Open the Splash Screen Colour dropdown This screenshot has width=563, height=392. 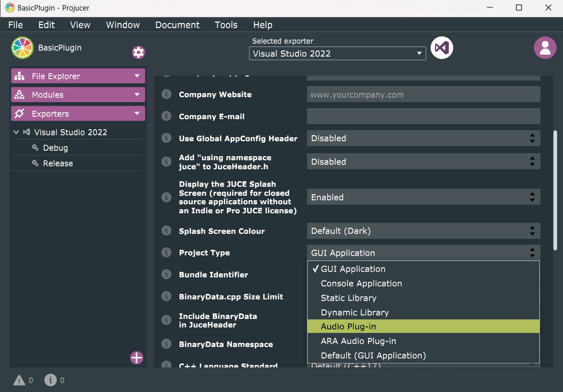423,231
